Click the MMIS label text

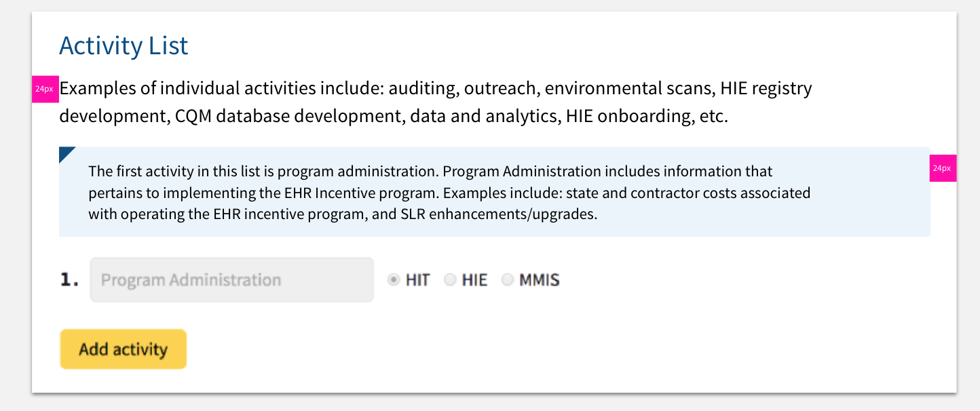point(539,279)
